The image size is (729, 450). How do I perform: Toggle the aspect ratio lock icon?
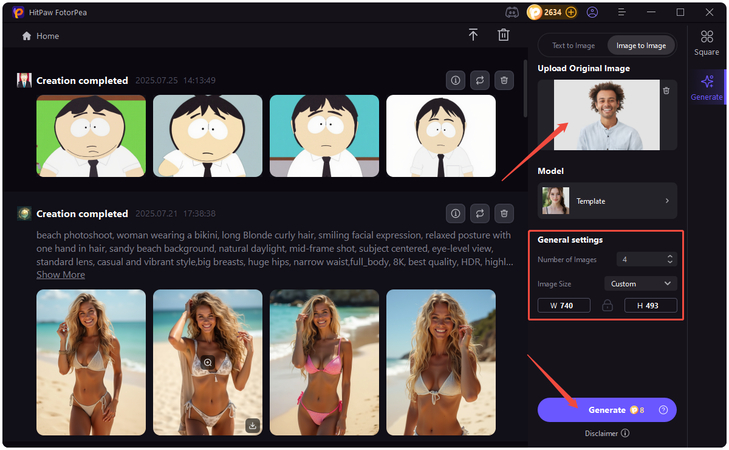tap(606, 306)
